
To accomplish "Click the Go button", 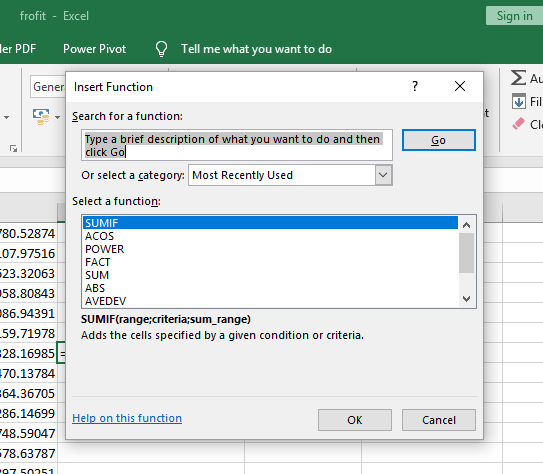I will [x=438, y=140].
